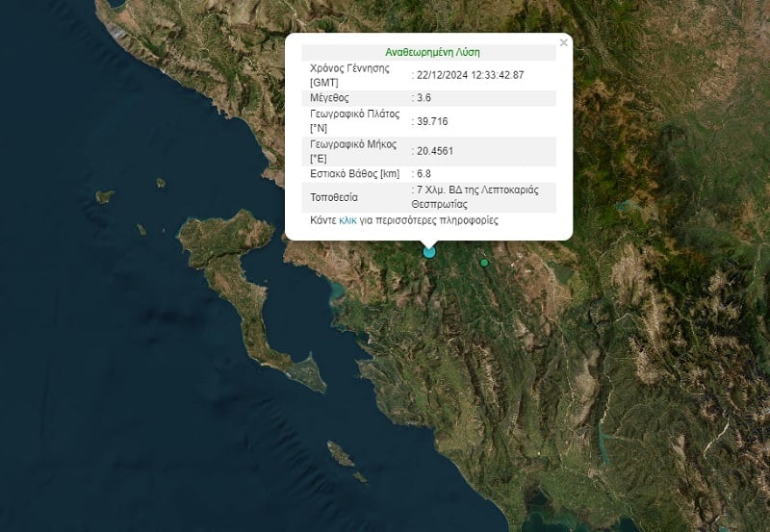The height and width of the screenshot is (532, 770).
Task: Click the magnitude value 3.6
Action: 423,98
